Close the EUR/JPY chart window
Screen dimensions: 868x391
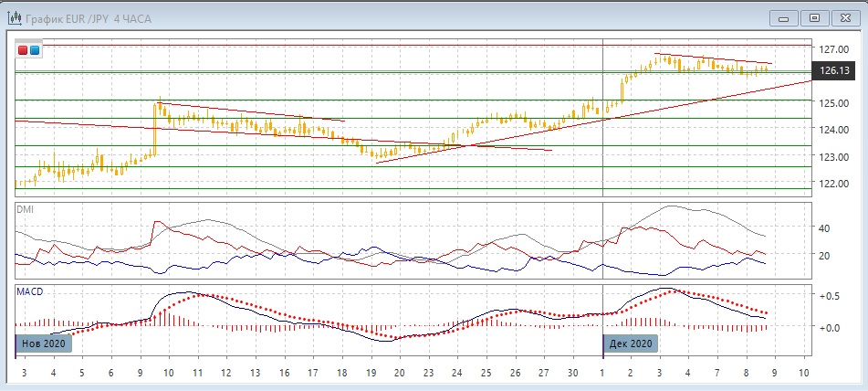click(846, 16)
